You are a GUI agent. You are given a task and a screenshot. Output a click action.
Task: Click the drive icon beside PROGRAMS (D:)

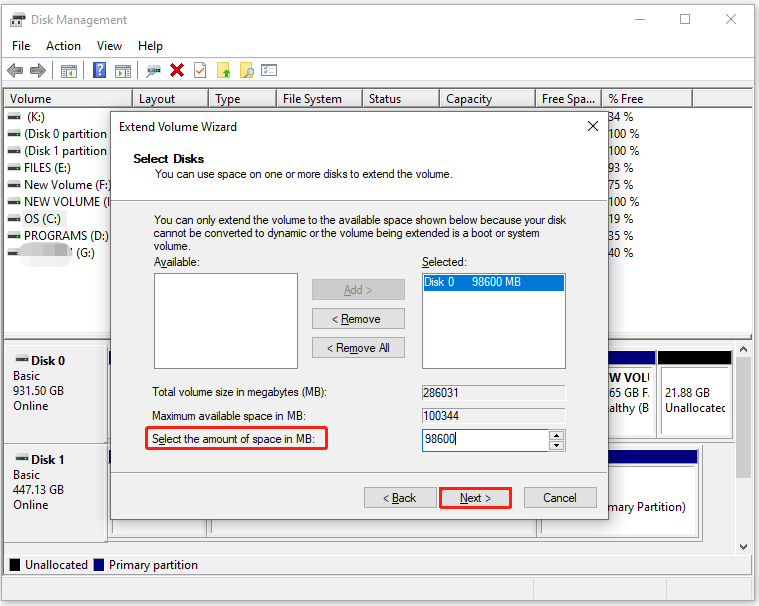pyautogui.click(x=14, y=236)
